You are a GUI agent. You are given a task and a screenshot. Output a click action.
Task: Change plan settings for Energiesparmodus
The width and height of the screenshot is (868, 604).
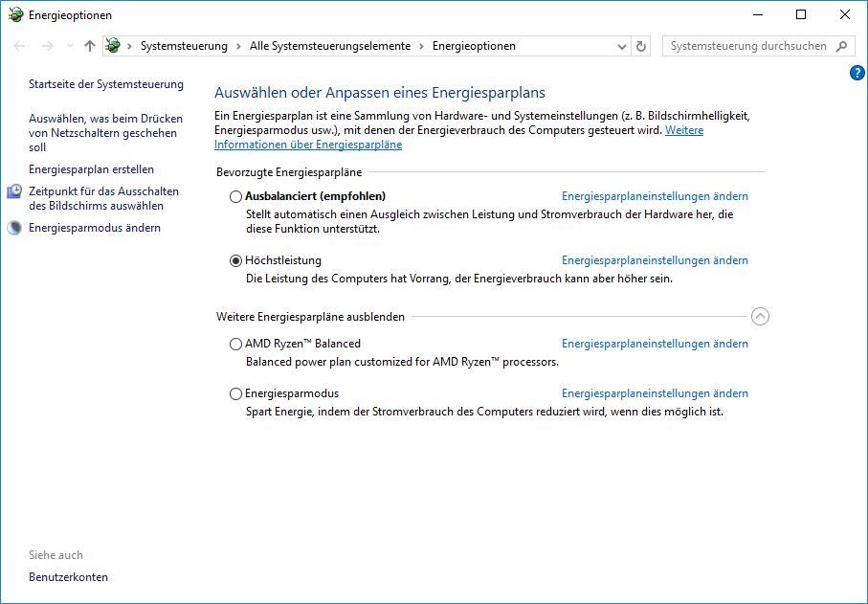[x=655, y=393]
